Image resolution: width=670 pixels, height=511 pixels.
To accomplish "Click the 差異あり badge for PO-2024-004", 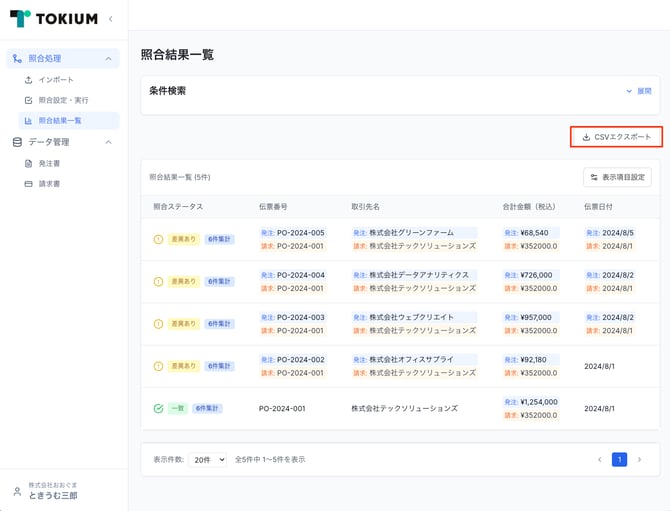I will 183,282.
